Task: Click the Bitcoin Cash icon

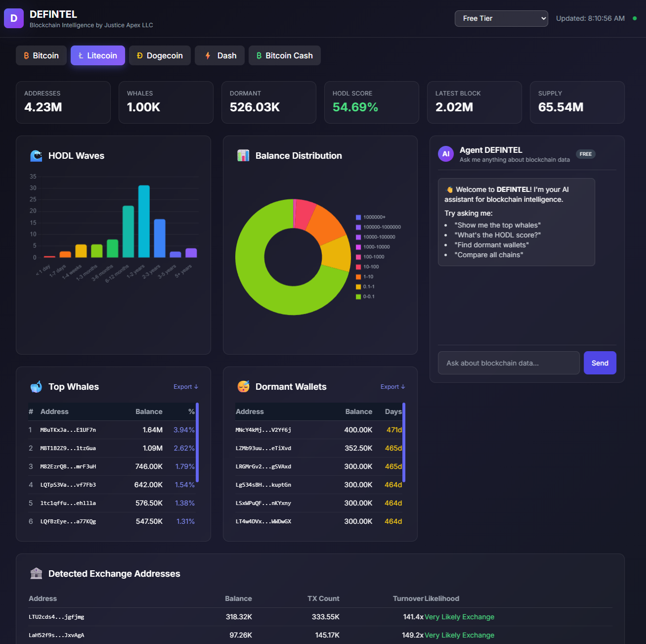Action: [x=259, y=55]
